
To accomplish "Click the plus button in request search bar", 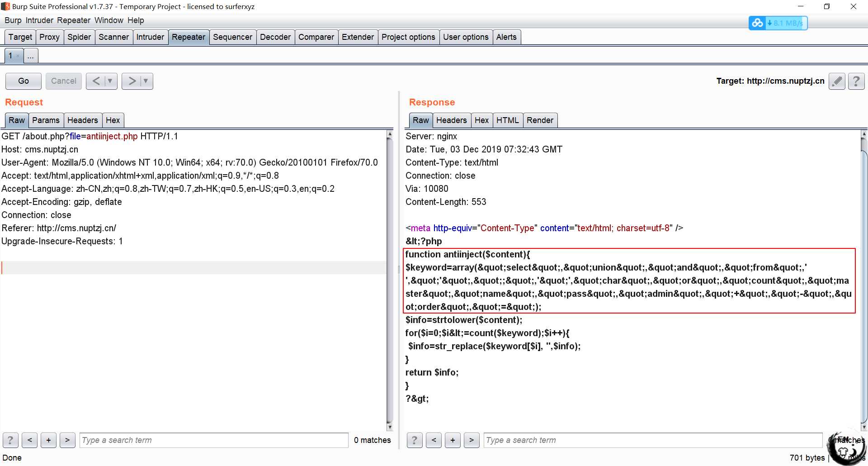I will [x=48, y=440].
